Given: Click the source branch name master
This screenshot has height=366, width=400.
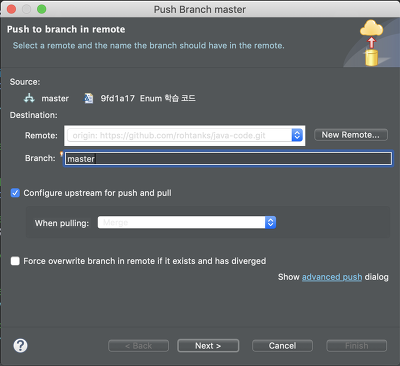Looking at the screenshot, I should click(x=55, y=98).
